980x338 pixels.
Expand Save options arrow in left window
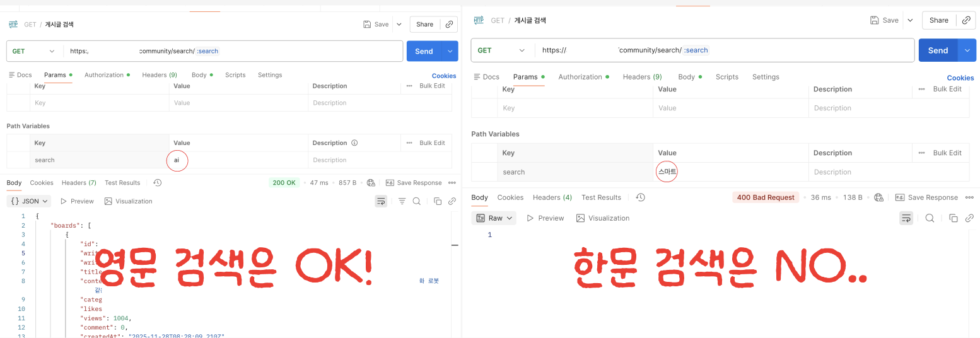[x=399, y=25]
